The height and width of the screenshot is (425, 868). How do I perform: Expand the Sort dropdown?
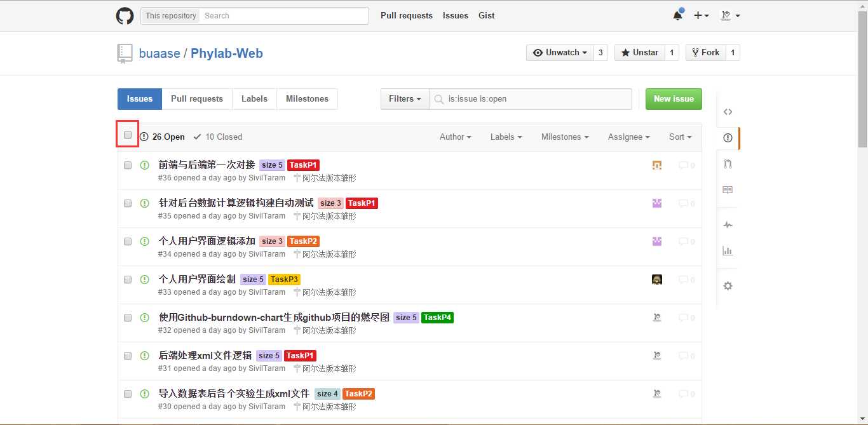681,137
